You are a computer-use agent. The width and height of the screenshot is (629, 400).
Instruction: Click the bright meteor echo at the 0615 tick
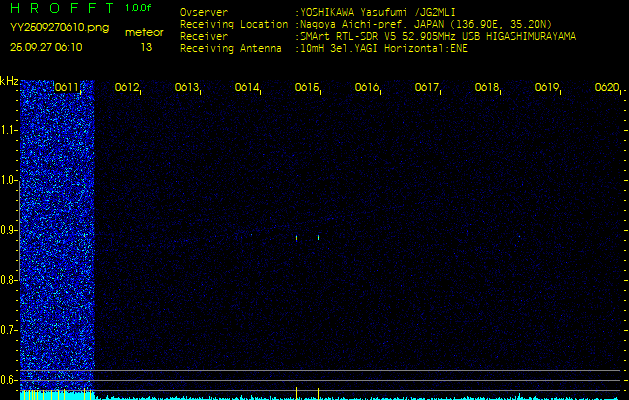pos(319,238)
